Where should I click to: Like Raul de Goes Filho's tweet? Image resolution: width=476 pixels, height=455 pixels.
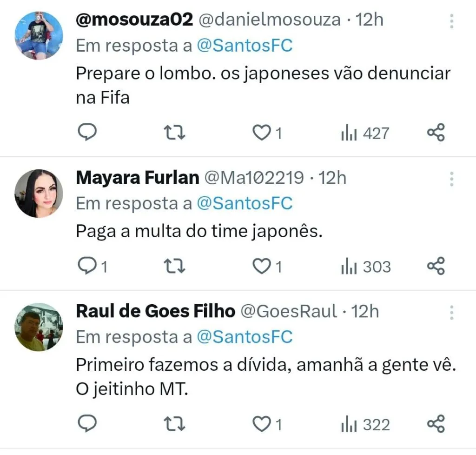point(262,424)
